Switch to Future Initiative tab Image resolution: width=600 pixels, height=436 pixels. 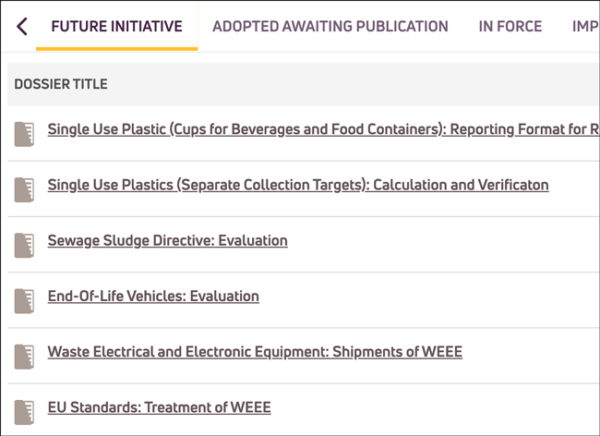tap(117, 26)
